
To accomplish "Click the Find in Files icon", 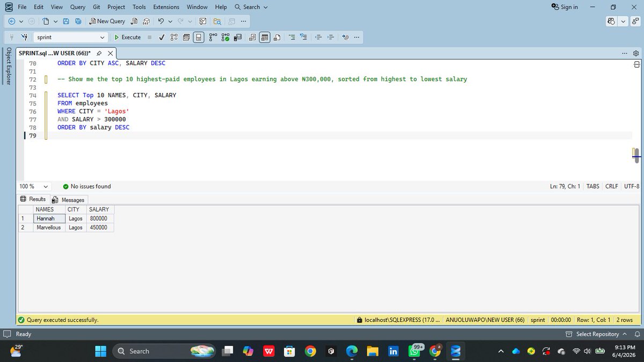I will click(x=217, y=21).
